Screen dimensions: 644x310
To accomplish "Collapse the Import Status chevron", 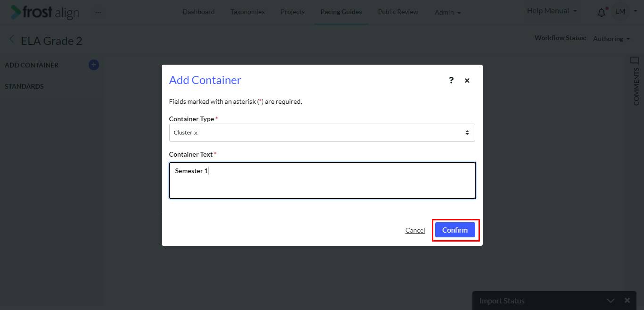I will point(611,301).
